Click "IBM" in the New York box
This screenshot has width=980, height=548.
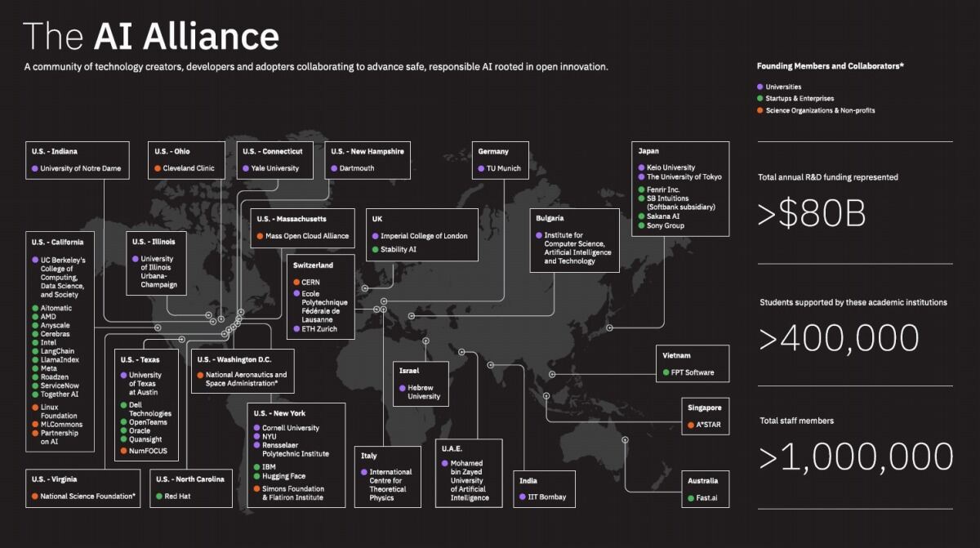click(269, 467)
